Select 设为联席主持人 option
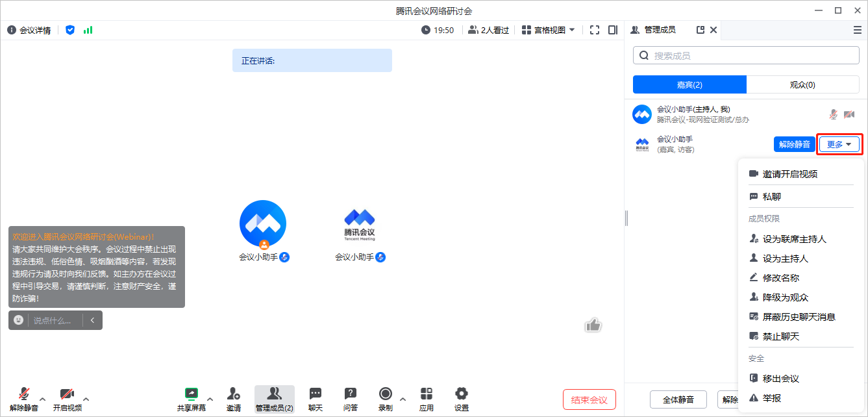This screenshot has width=868, height=417. [x=802, y=239]
